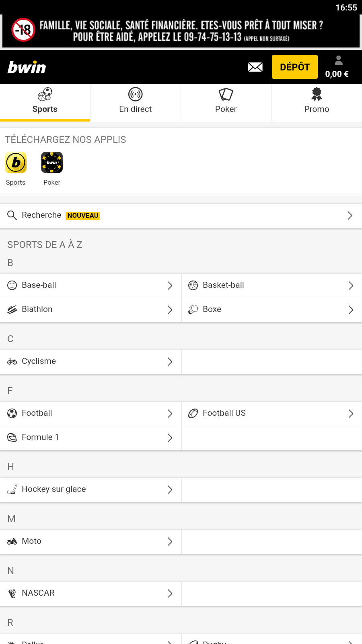Expand Basket-ball with its chevron
The width and height of the screenshot is (362, 644).
[351, 286]
